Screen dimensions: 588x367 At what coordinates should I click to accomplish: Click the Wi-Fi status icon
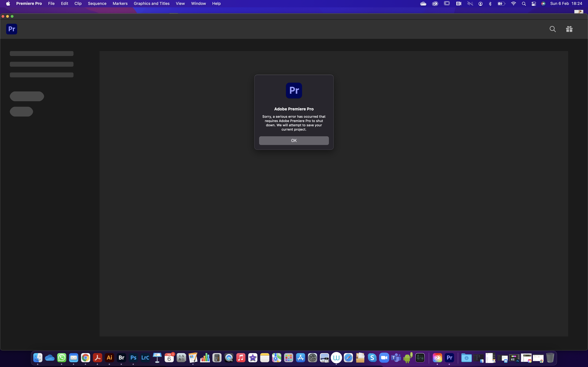click(x=514, y=3)
